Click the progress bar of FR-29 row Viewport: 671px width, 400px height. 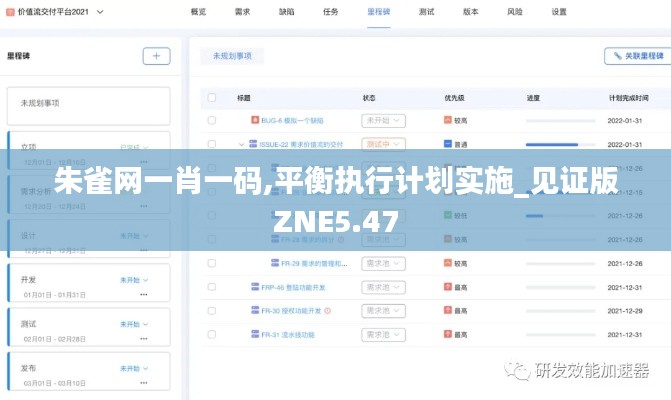[x=560, y=264]
